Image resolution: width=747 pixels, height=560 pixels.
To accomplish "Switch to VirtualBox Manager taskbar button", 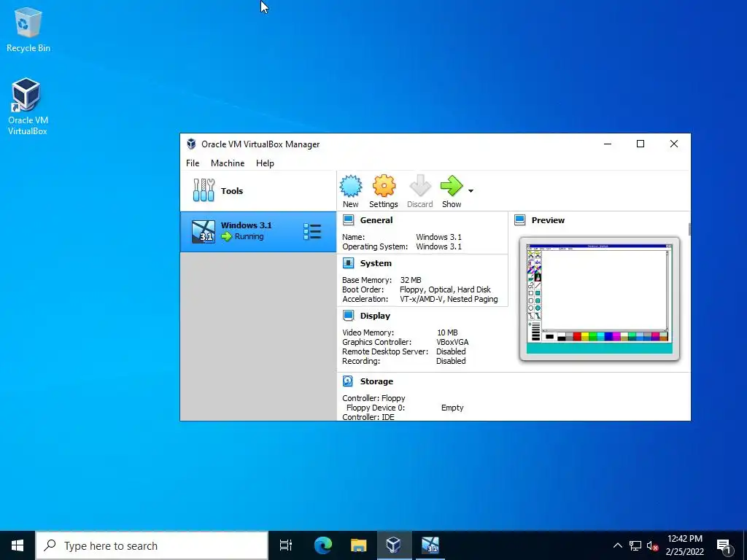I will (x=394, y=545).
